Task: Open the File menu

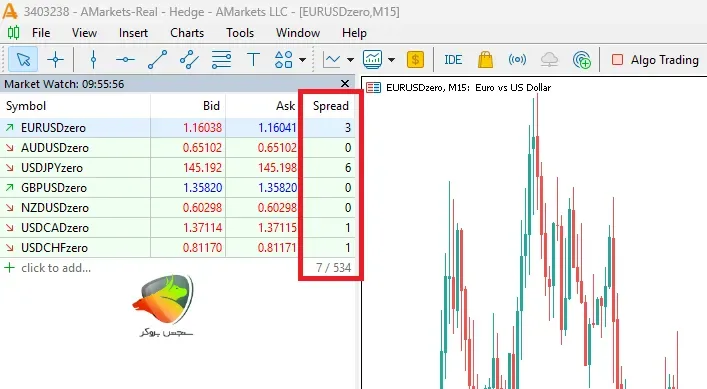Action: click(41, 33)
